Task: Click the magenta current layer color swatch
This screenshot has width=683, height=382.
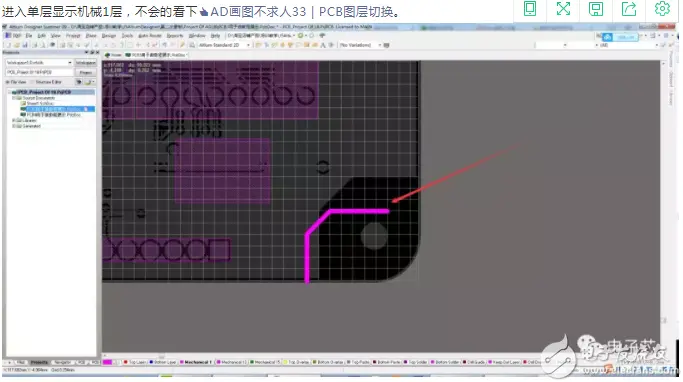Action: point(107,362)
